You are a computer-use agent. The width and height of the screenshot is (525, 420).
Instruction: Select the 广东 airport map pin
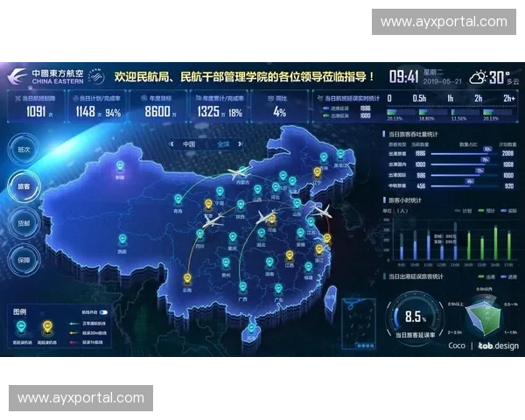click(278, 289)
